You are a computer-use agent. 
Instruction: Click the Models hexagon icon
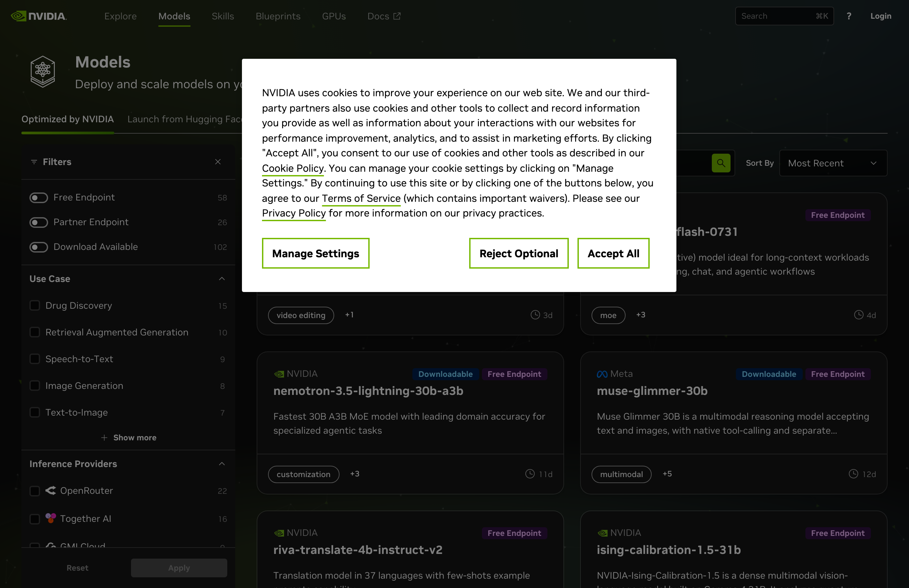pyautogui.click(x=43, y=71)
